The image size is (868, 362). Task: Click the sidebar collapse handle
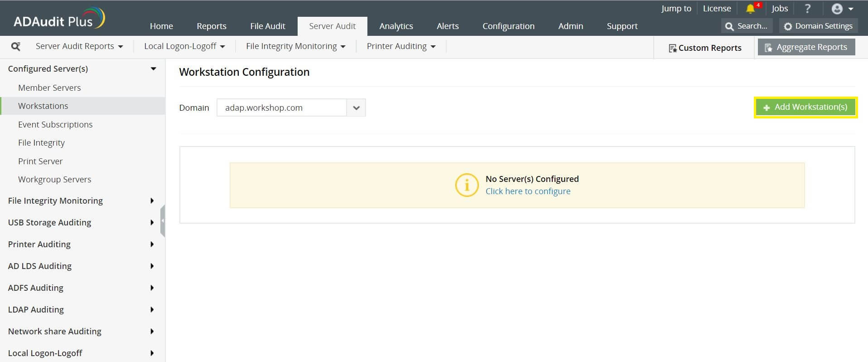click(x=163, y=221)
